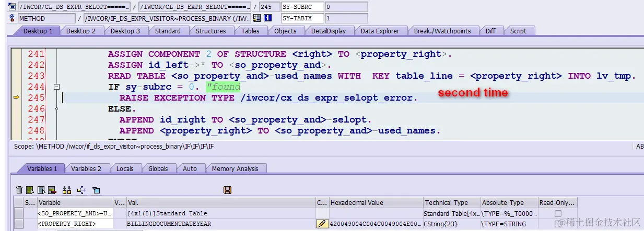Open the Structures tab

click(211, 31)
